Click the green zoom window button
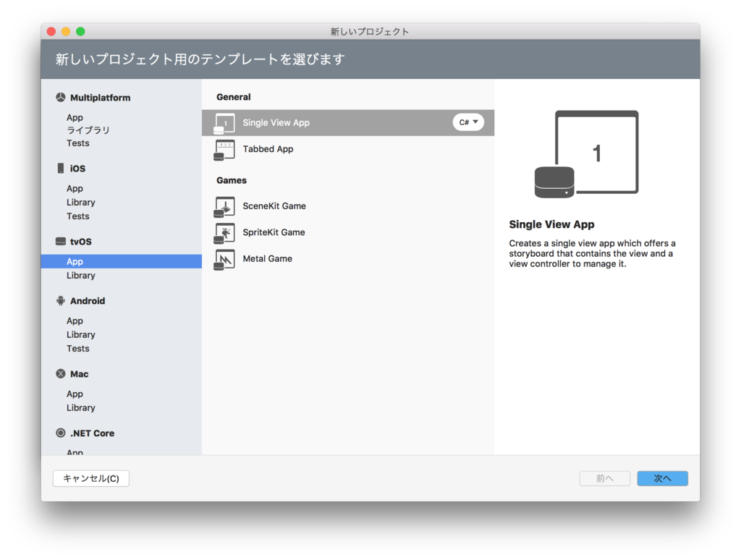Viewport: 741px width, 560px height. click(x=80, y=31)
